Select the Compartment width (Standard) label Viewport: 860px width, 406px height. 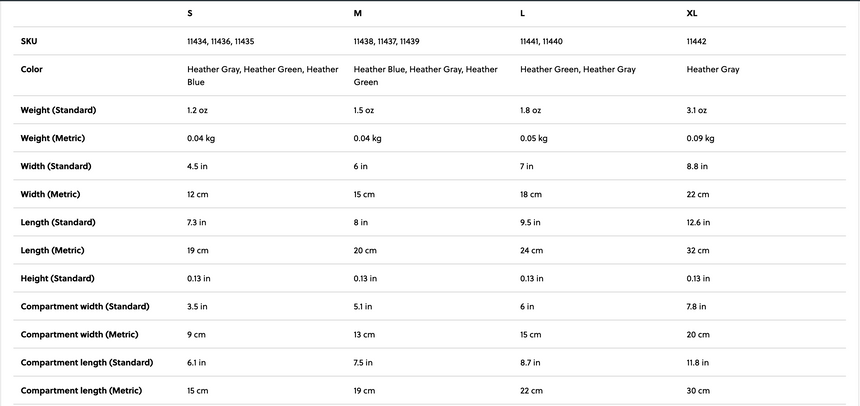[x=84, y=306]
